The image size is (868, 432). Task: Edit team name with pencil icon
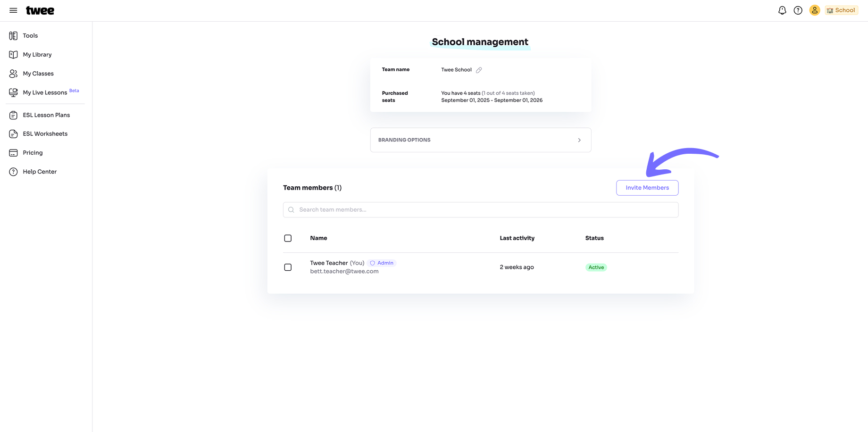pyautogui.click(x=479, y=70)
